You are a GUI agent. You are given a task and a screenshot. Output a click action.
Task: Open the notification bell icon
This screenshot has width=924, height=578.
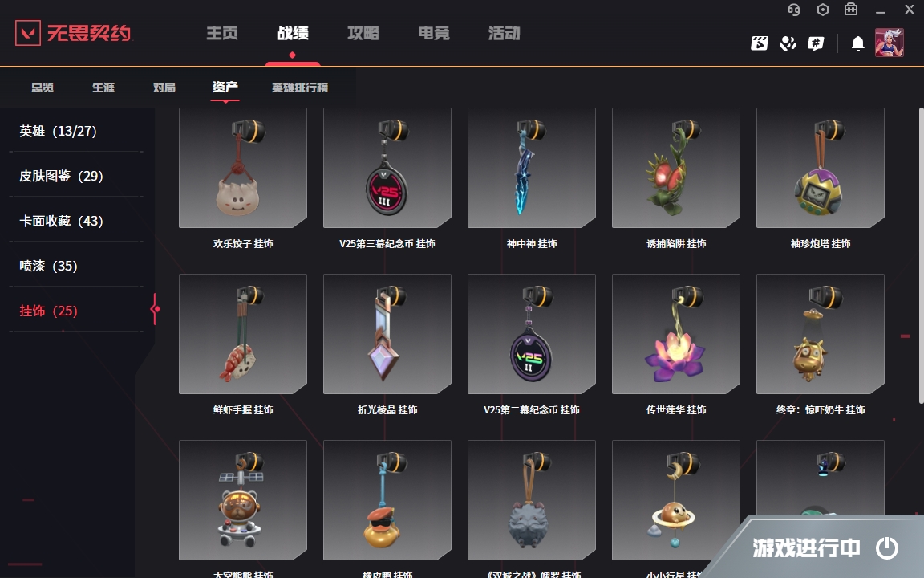858,43
